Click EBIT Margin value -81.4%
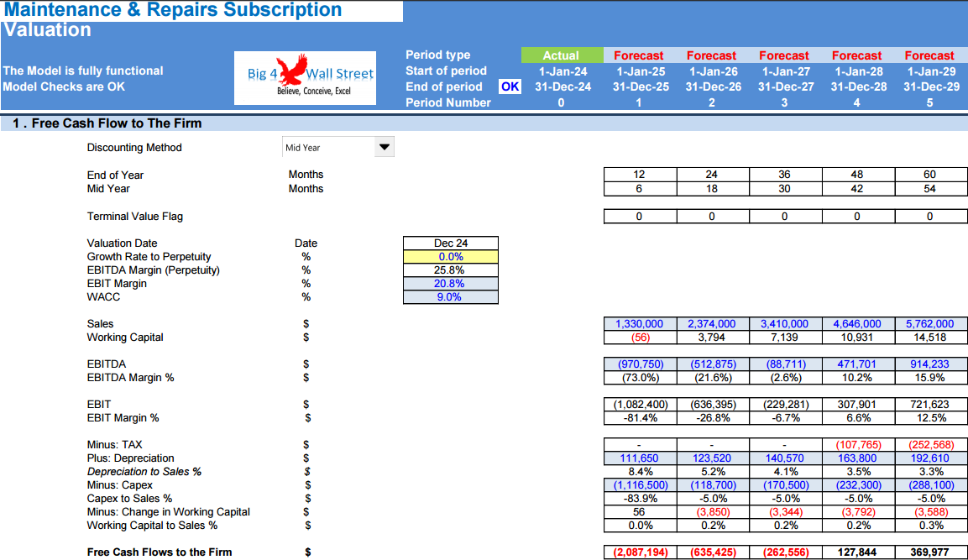Image resolution: width=968 pixels, height=560 pixels. click(x=641, y=418)
